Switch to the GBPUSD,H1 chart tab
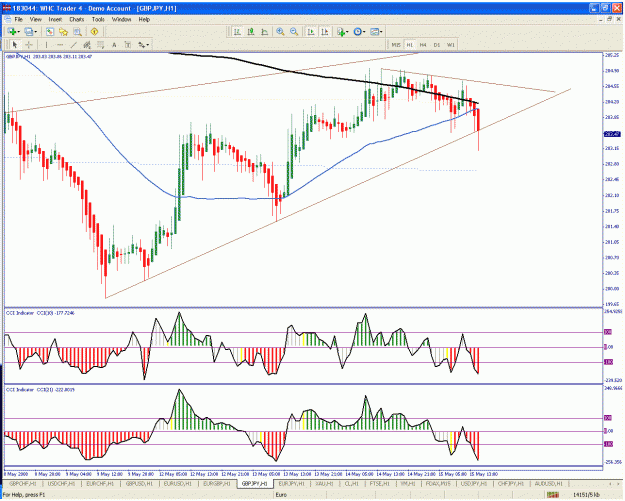 [x=139, y=483]
